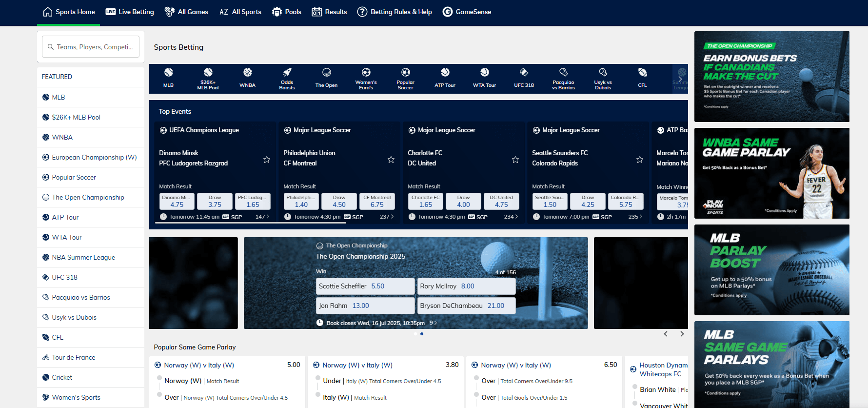
Task: Favorite the Seattle Sounders FC match star
Action: (640, 160)
